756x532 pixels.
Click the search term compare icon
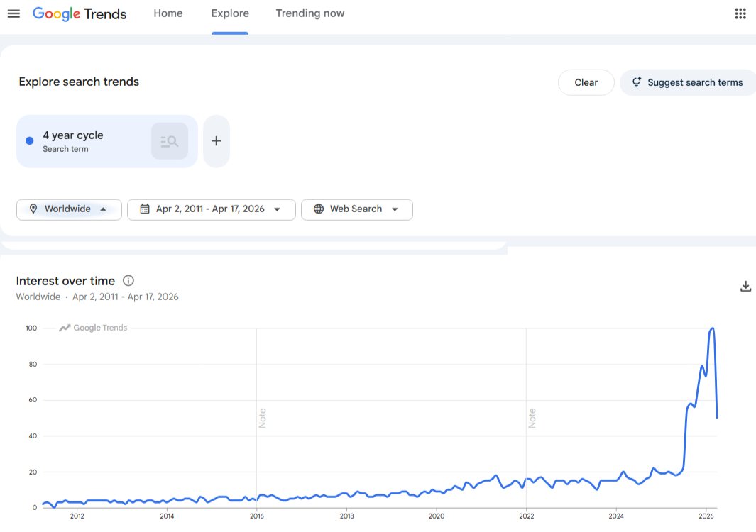click(x=170, y=141)
